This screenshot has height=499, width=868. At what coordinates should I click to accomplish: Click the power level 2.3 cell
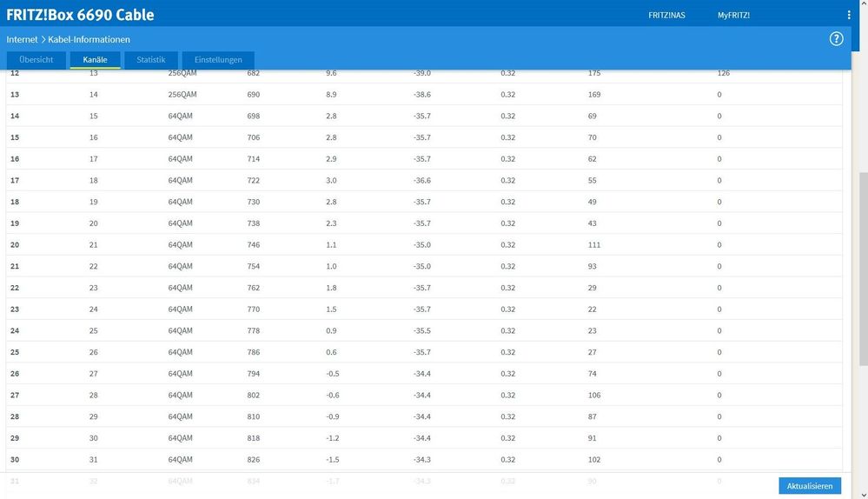(331, 223)
